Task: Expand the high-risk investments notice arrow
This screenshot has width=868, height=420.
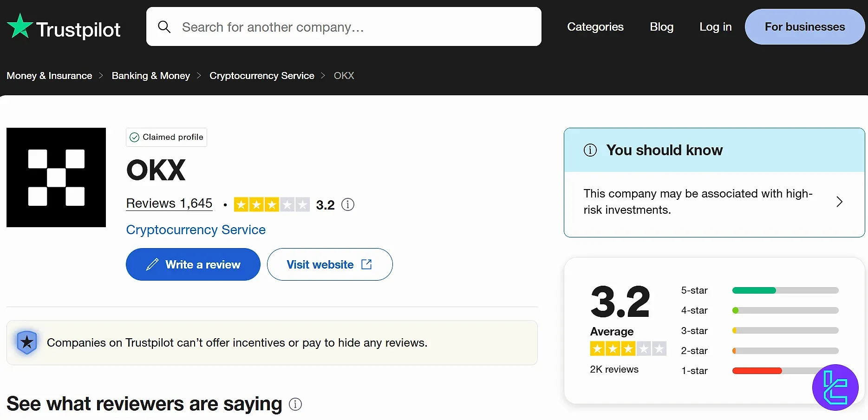Action: tap(839, 202)
